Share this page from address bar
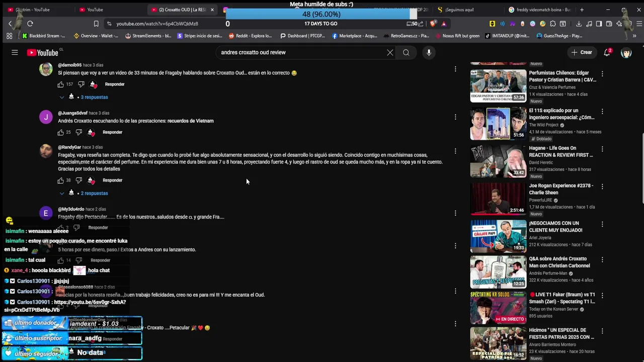 422,24
